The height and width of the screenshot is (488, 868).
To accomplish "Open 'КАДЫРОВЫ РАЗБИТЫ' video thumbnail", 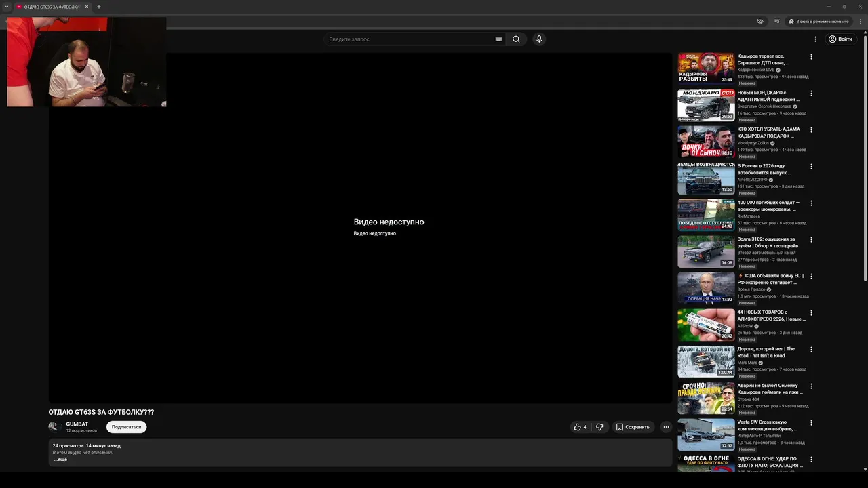I will (x=706, y=68).
